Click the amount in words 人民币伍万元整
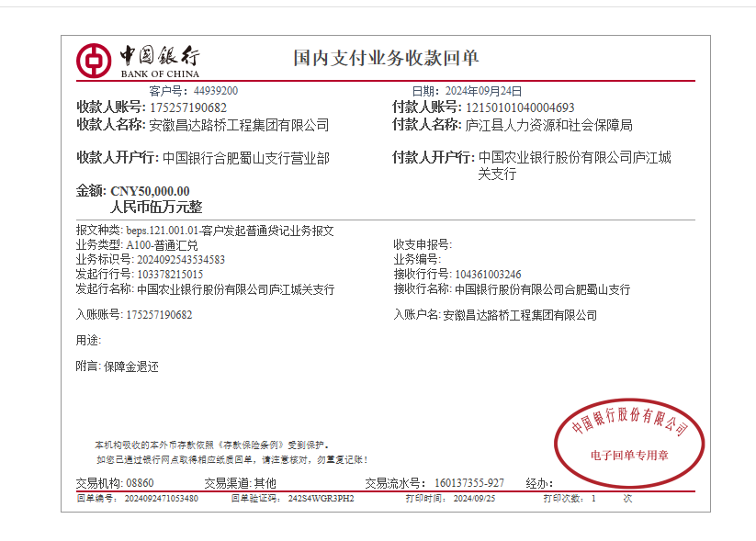 coord(156,207)
